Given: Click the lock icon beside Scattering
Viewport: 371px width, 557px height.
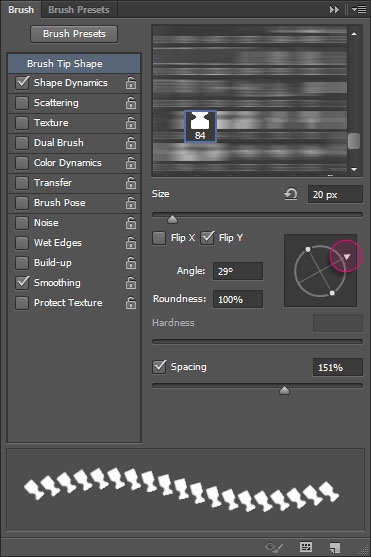Looking at the screenshot, I should [x=131, y=103].
